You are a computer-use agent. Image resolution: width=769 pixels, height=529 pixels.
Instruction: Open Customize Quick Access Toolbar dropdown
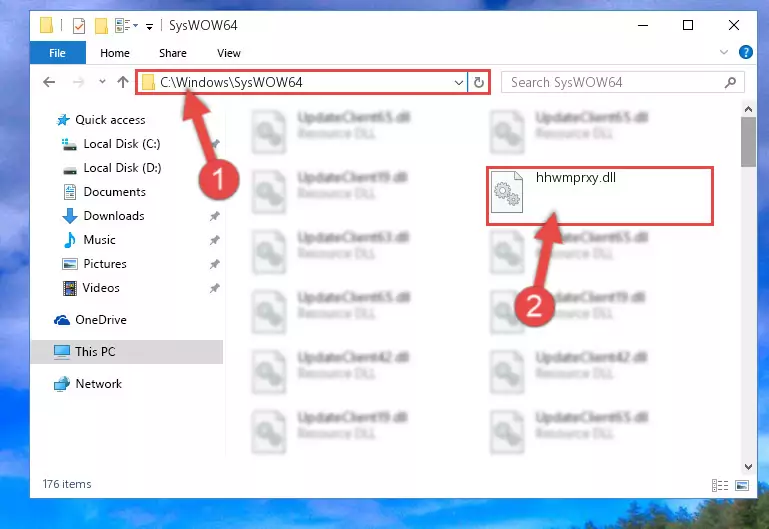[149, 26]
